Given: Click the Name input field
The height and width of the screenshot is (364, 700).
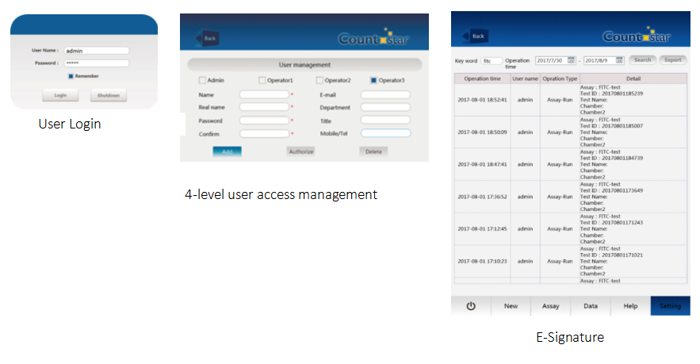Looking at the screenshot, I should (264, 95).
